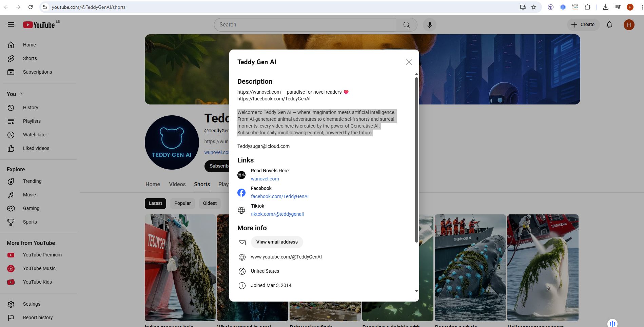Open the white beluga helicopter rescue short
The height and width of the screenshot is (327, 644).
coord(543,268)
